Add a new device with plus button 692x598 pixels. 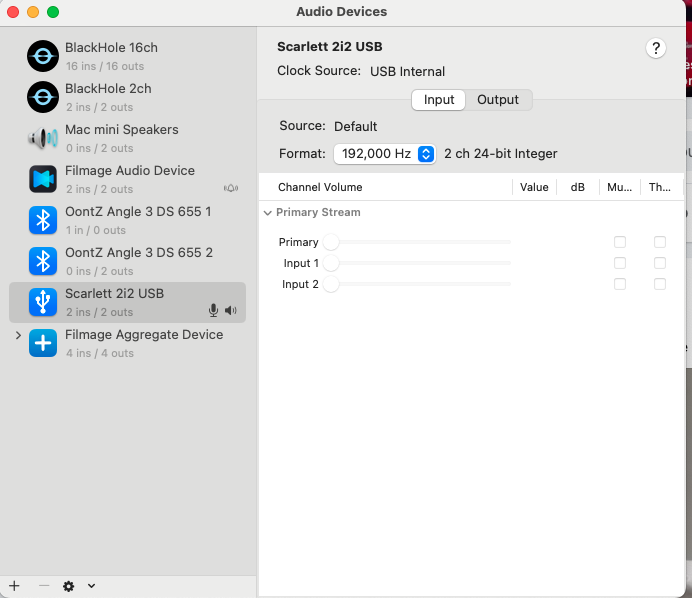click(14, 586)
